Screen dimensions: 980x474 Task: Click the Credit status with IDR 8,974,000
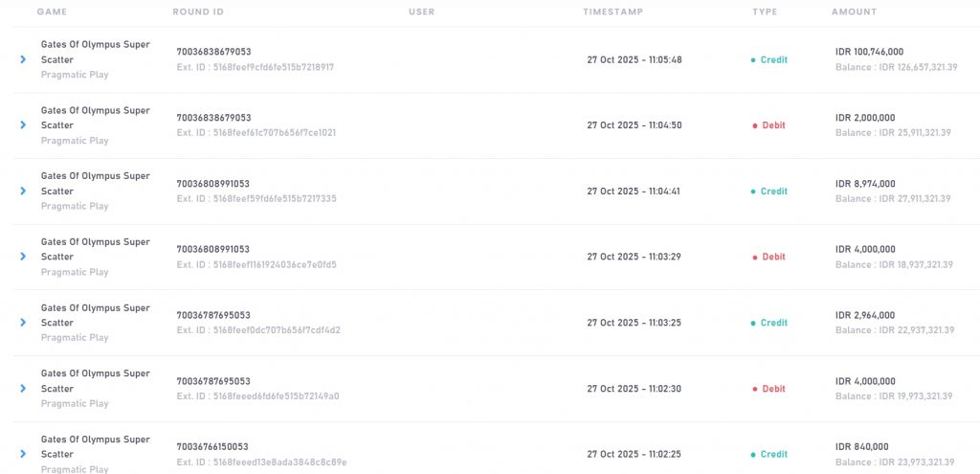(x=772, y=192)
